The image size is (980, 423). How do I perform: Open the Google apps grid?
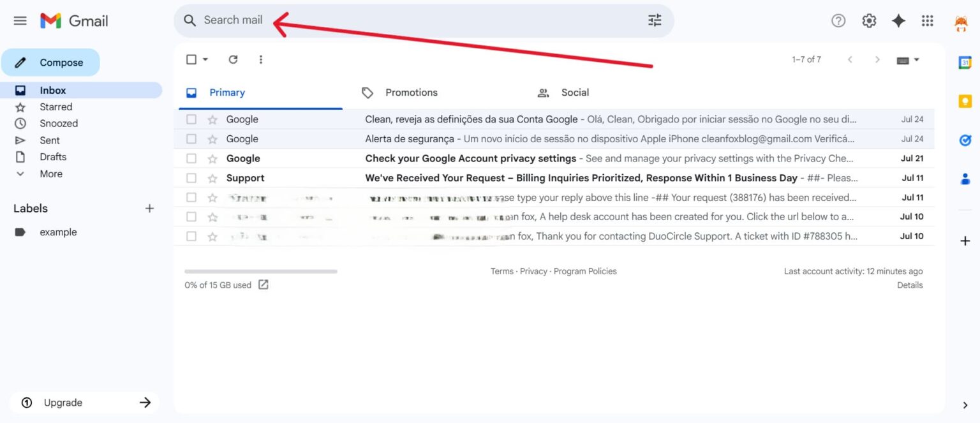pyautogui.click(x=927, y=20)
